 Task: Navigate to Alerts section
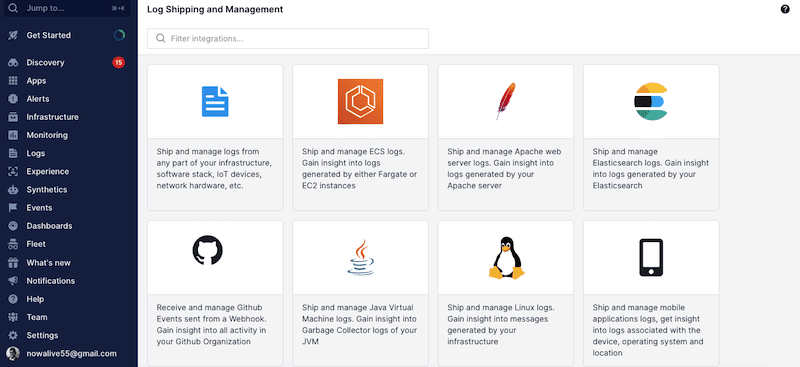click(x=38, y=99)
